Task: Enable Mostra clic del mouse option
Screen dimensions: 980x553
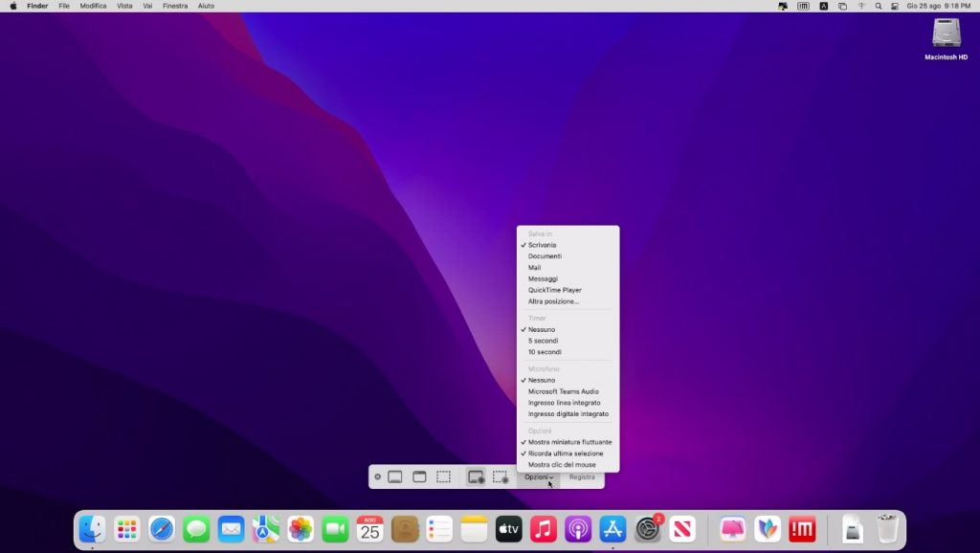Action: pyautogui.click(x=562, y=465)
